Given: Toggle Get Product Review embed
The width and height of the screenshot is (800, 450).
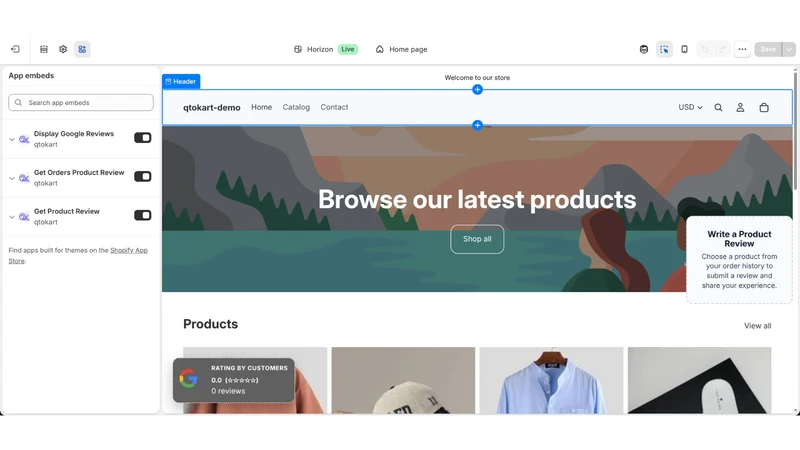Looking at the screenshot, I should coord(143,215).
